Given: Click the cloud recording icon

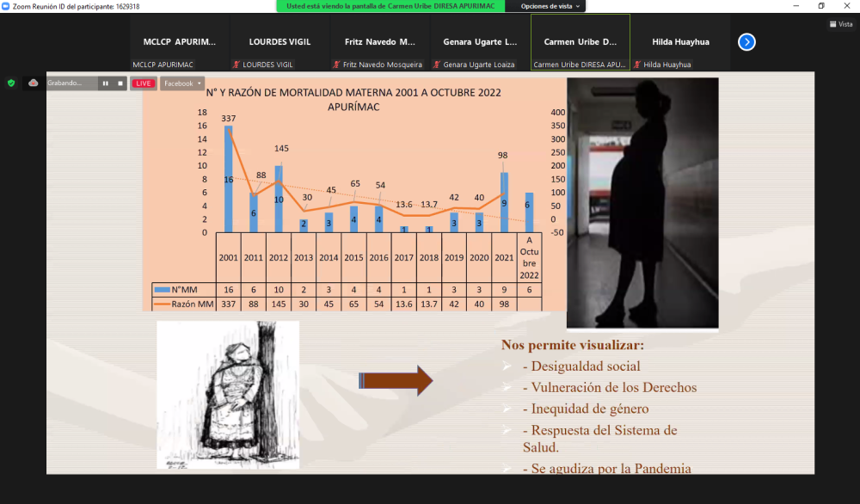Looking at the screenshot, I should click(x=34, y=83).
